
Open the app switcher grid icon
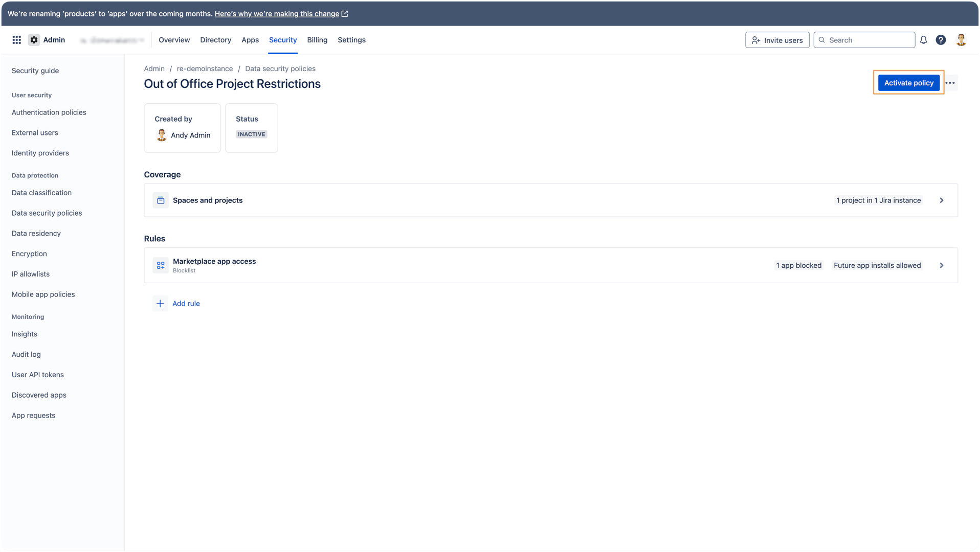(16, 40)
